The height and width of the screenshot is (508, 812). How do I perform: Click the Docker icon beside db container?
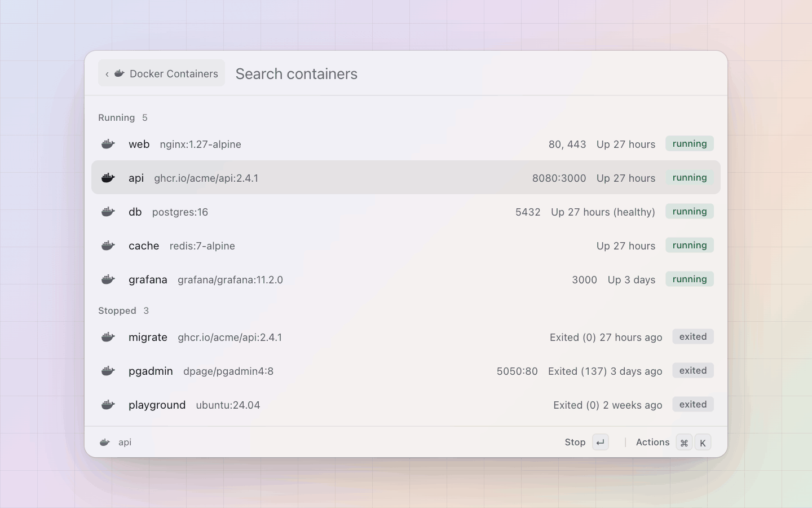[x=108, y=212]
